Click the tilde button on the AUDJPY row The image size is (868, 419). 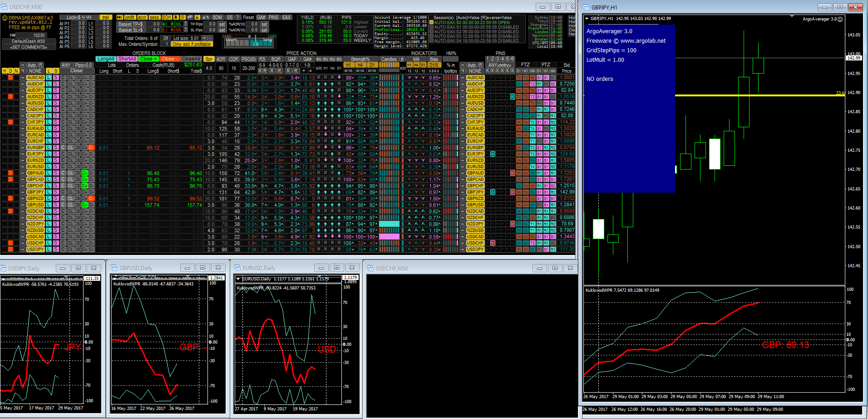(23, 90)
